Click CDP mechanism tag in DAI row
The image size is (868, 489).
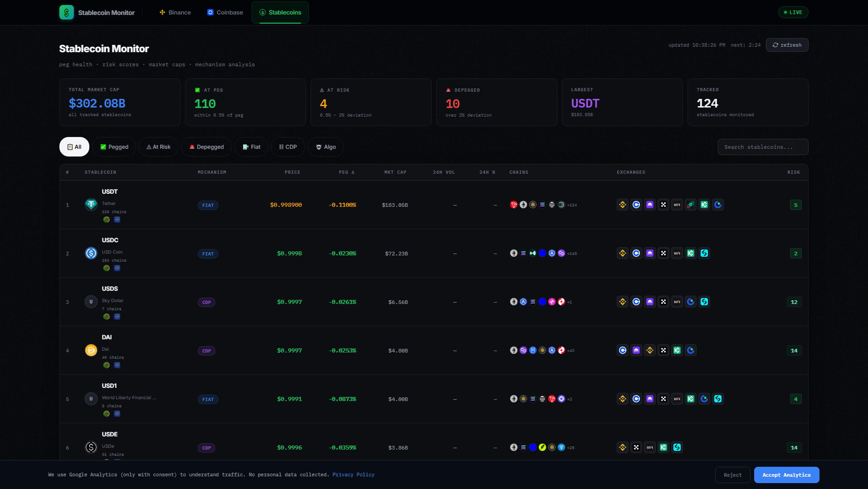coord(206,351)
